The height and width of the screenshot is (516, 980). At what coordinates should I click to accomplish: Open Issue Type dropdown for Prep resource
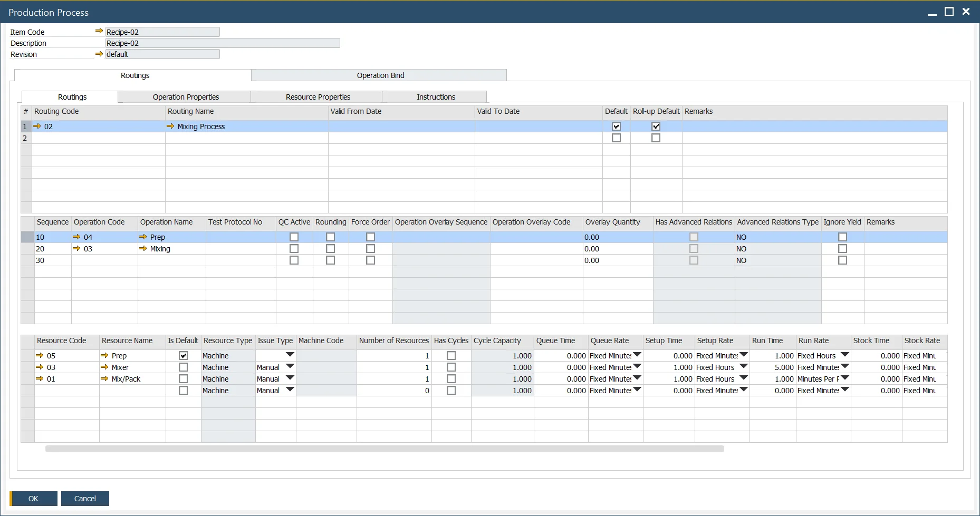(290, 355)
